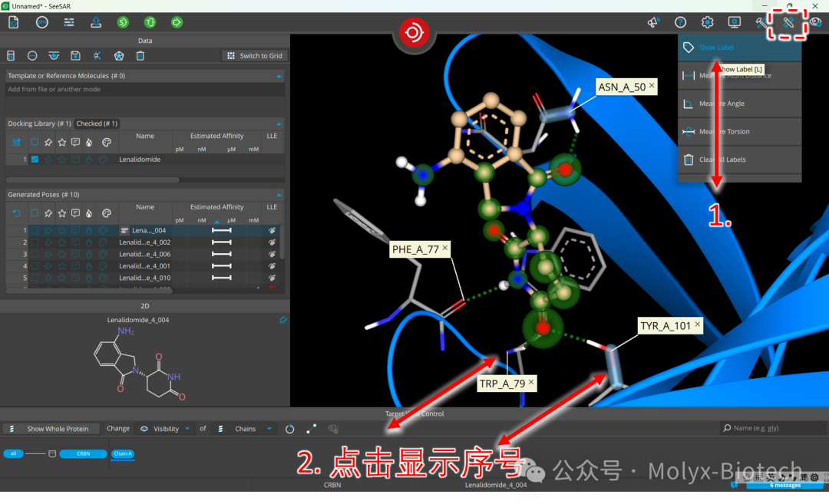This screenshot has width=829, height=504.
Task: Click the docking mode icon with upload arrow
Action: click(x=96, y=22)
